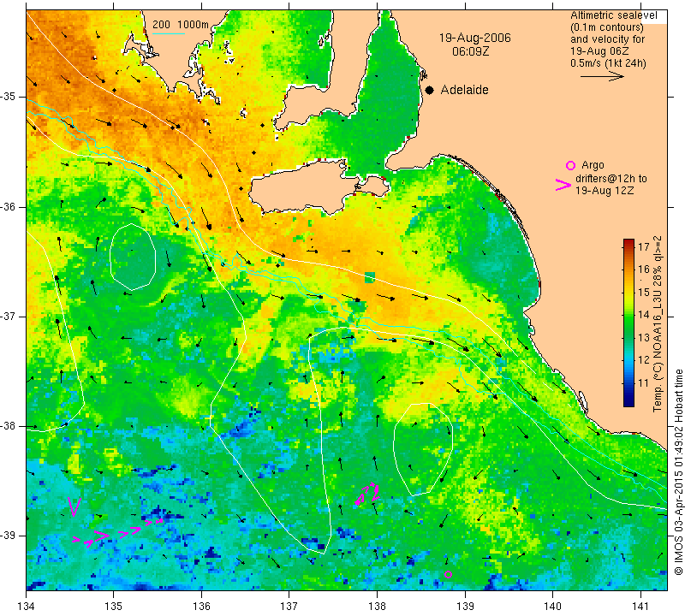Click the '200 1000m' bathymetry legend
Screen dimensions: 685x616
coord(181,25)
